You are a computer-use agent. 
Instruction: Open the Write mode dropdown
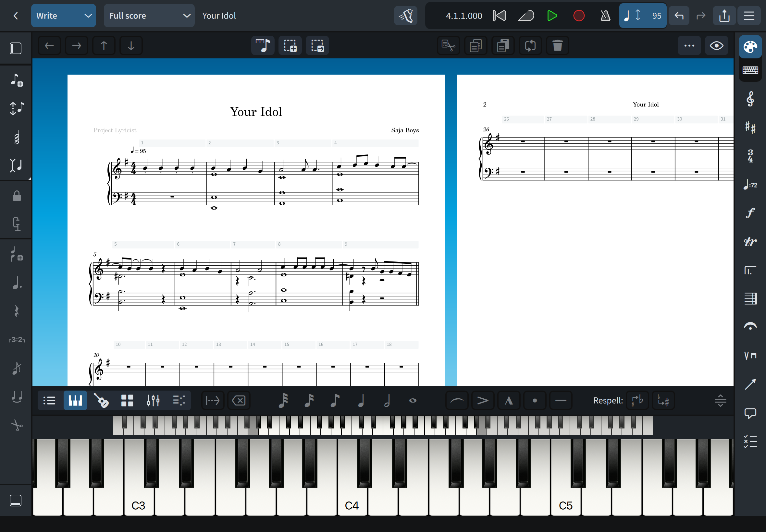(63, 15)
